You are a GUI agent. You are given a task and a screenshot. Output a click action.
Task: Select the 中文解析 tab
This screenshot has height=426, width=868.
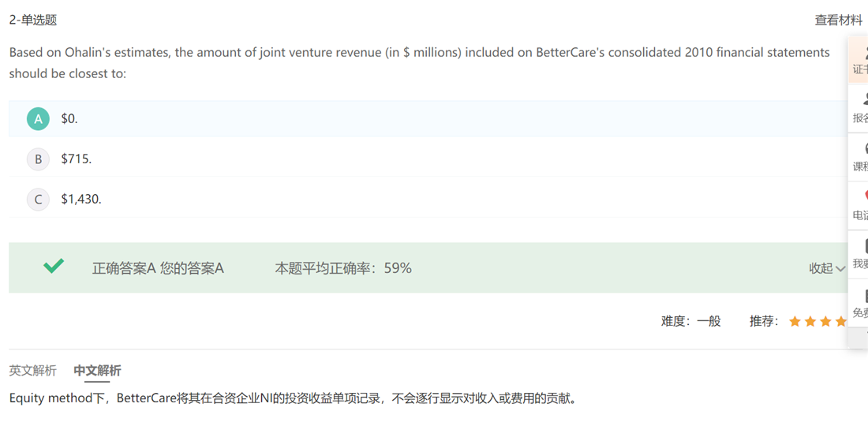point(97,371)
